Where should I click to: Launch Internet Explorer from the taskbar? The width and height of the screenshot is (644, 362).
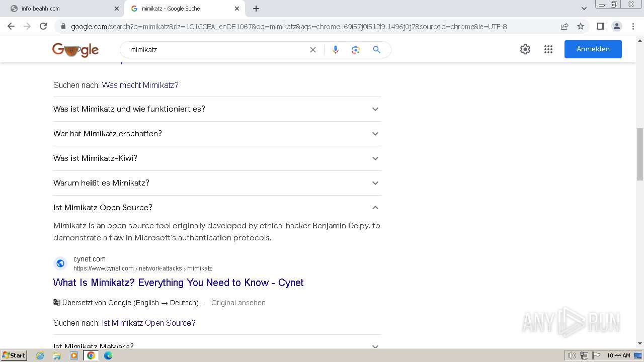(40, 355)
